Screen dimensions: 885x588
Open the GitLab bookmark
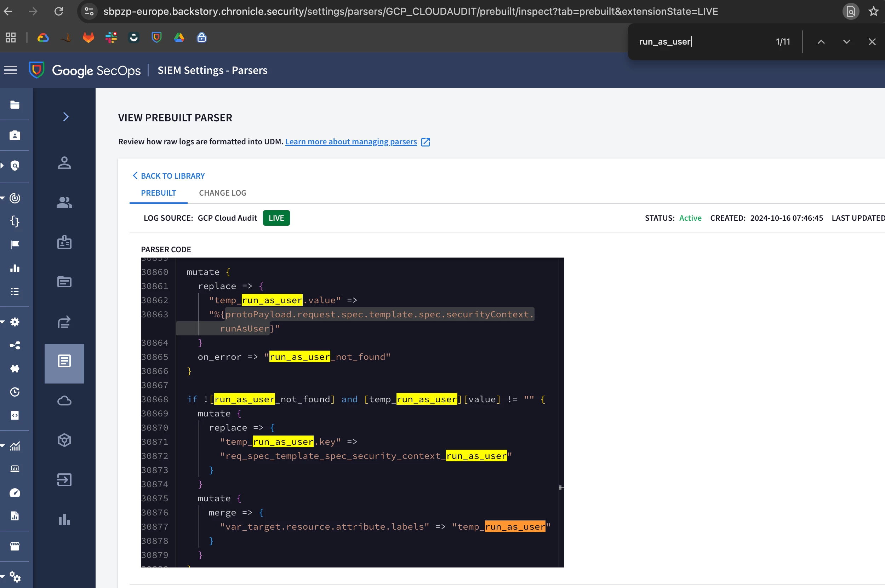click(x=88, y=38)
